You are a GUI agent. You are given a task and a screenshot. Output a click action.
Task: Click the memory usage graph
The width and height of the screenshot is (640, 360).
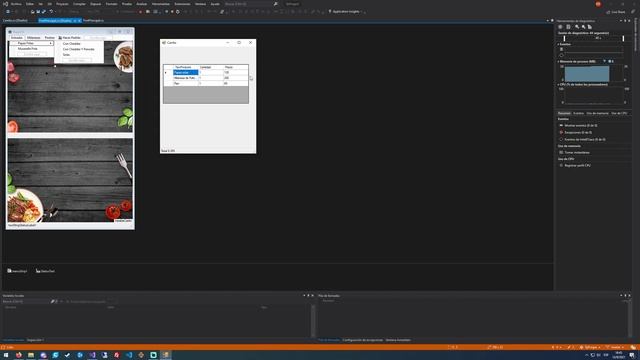(593, 73)
